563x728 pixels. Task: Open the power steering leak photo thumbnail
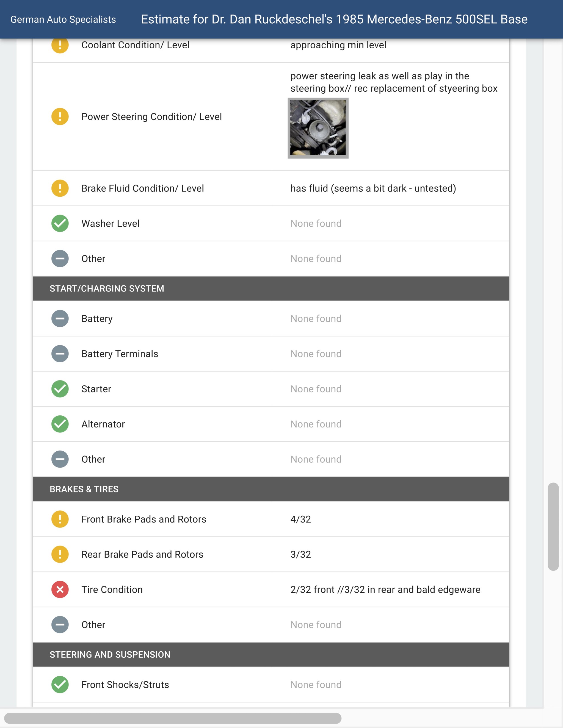pyautogui.click(x=318, y=128)
